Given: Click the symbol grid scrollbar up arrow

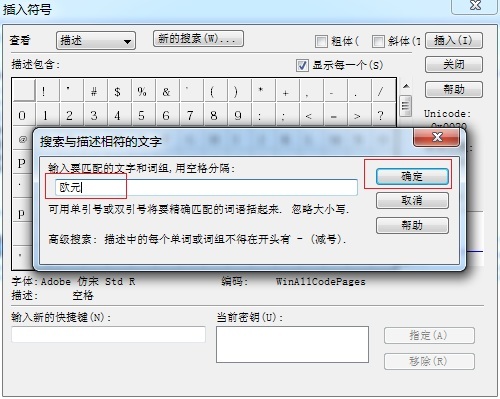Looking at the screenshot, I should point(406,86).
